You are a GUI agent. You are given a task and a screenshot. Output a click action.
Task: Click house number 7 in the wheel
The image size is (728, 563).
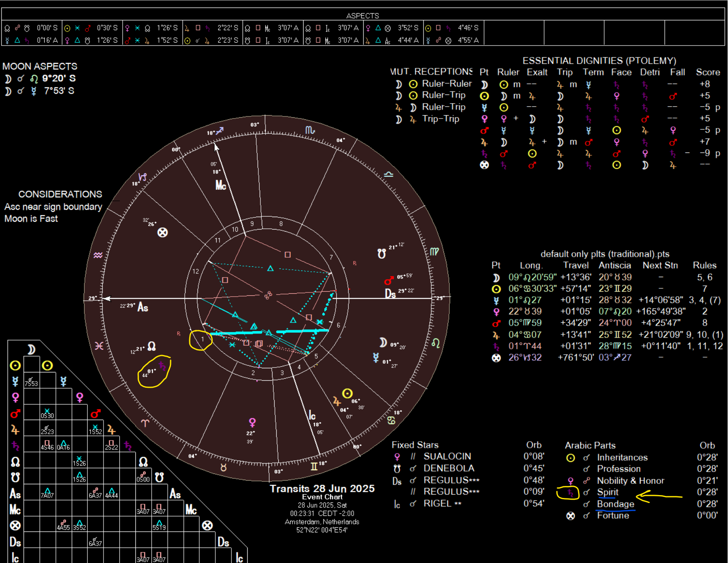pos(331,257)
